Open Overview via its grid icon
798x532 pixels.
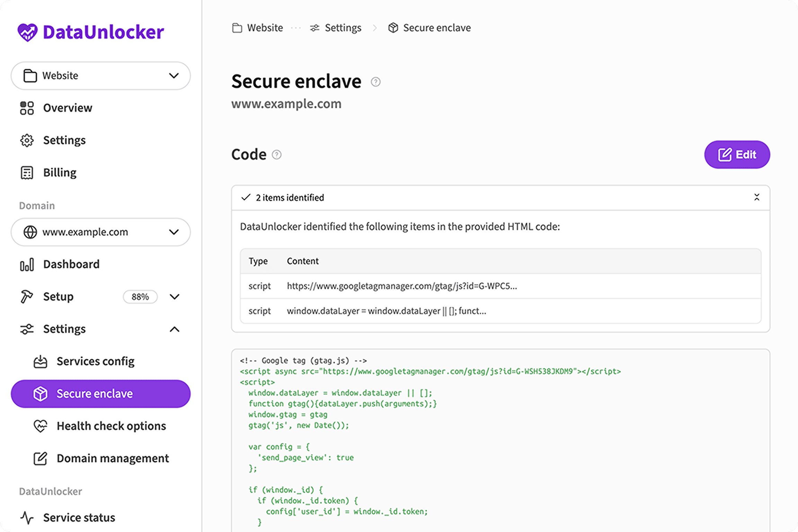[26, 108]
